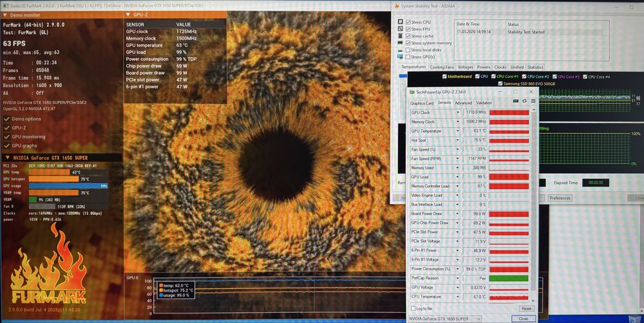The height and width of the screenshot is (323, 644).
Task: Collapse the NVIDIA GeForce GTX 1650 SUPER section
Action: click(x=7, y=158)
